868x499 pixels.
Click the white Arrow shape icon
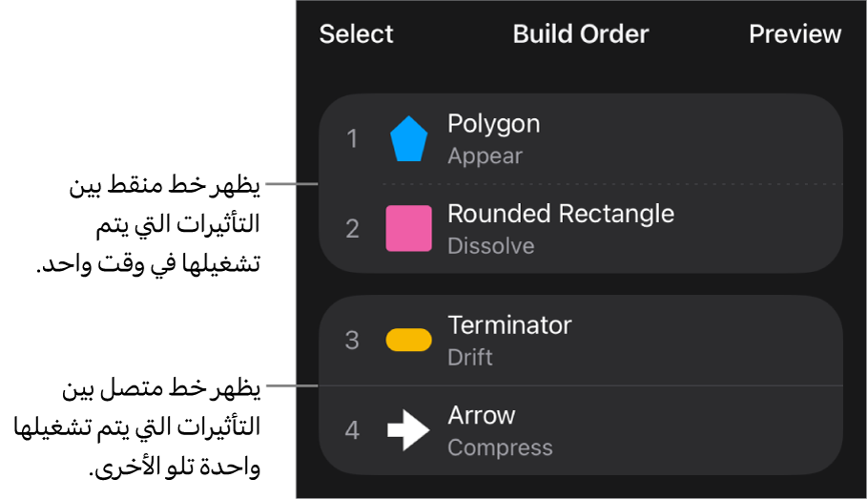coord(408,430)
